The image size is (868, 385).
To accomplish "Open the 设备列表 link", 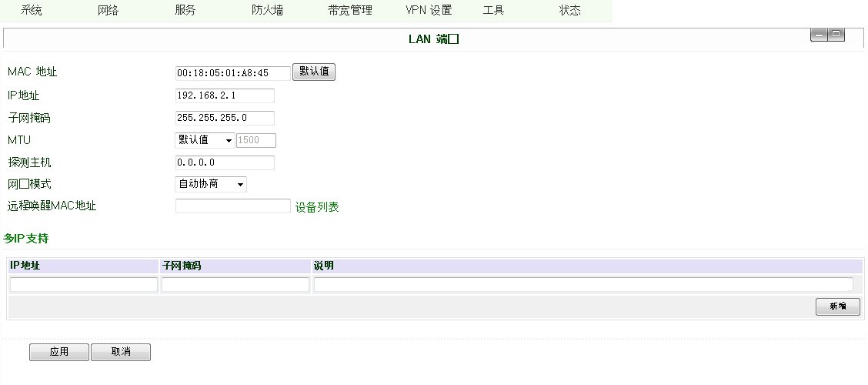I will pyautogui.click(x=317, y=207).
